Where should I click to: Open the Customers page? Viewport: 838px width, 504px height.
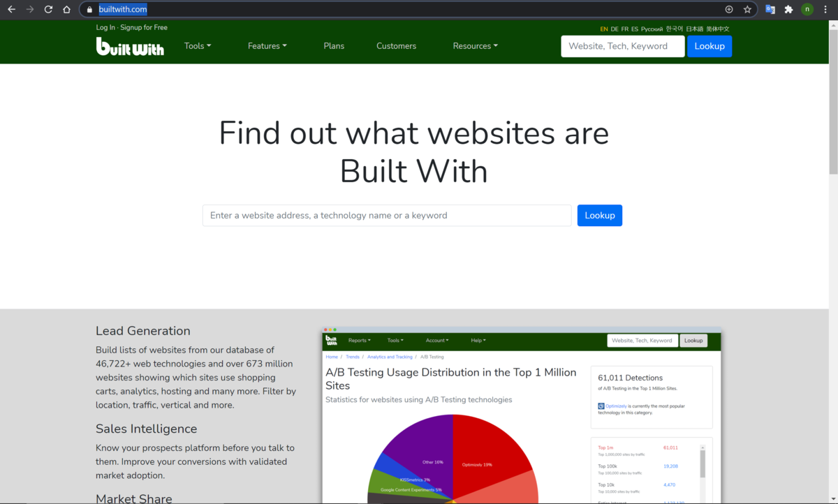click(x=396, y=46)
